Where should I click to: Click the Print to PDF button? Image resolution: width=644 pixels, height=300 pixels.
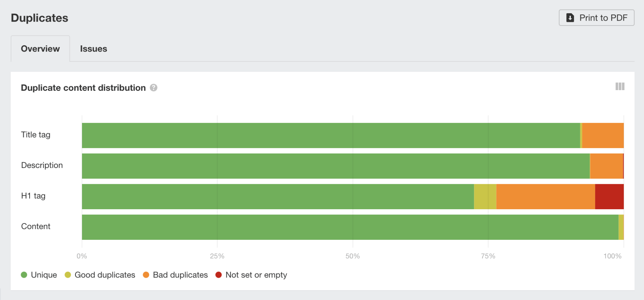click(x=596, y=18)
